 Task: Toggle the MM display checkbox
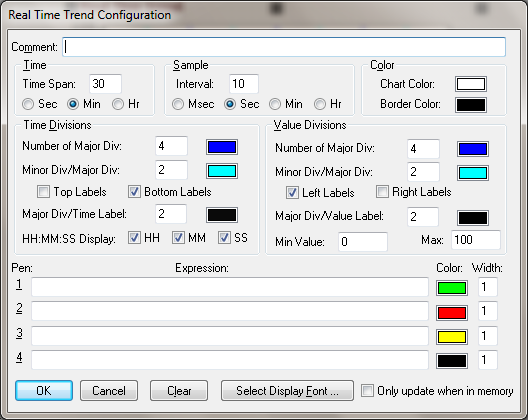pos(178,238)
